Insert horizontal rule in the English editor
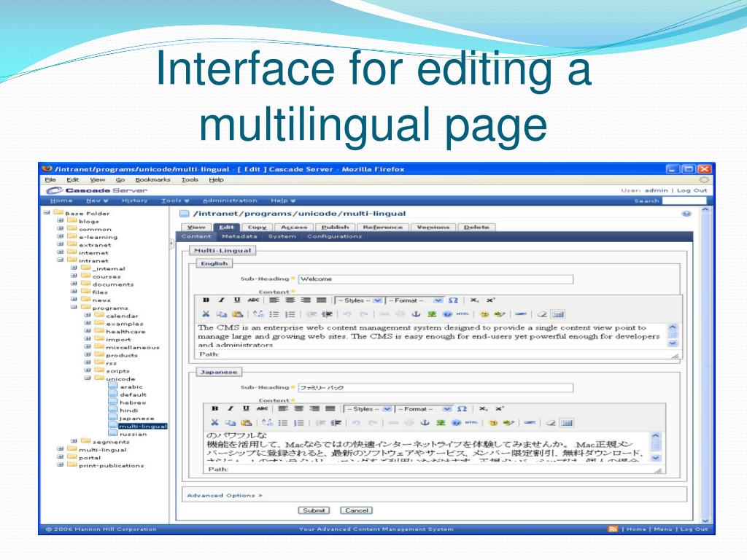This screenshot has height=560, width=747. [521, 314]
